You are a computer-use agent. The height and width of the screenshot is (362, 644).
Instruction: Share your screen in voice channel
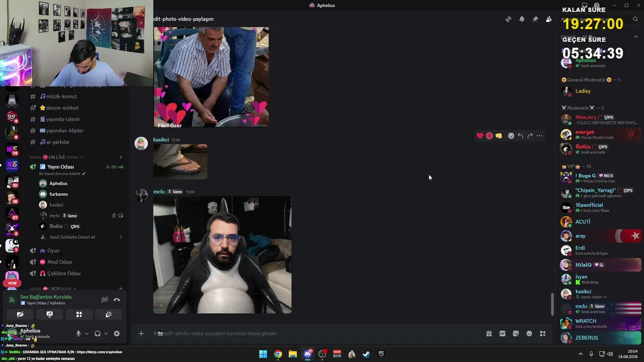click(x=49, y=314)
